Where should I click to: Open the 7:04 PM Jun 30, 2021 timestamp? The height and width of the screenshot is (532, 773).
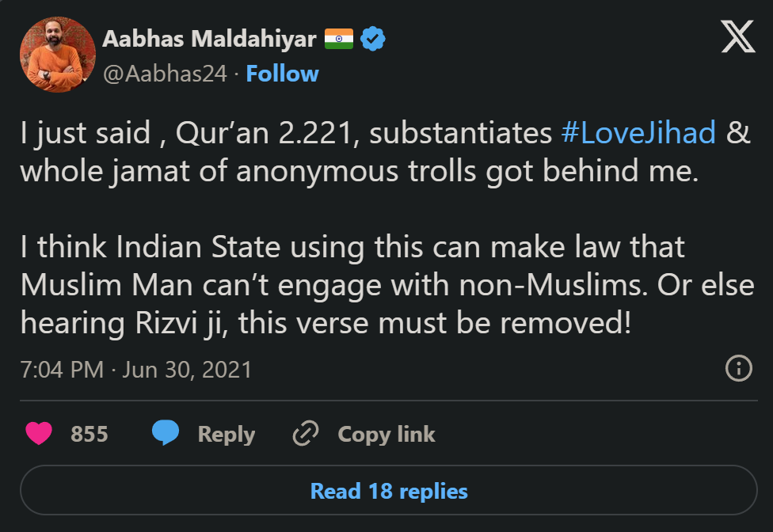(136, 369)
